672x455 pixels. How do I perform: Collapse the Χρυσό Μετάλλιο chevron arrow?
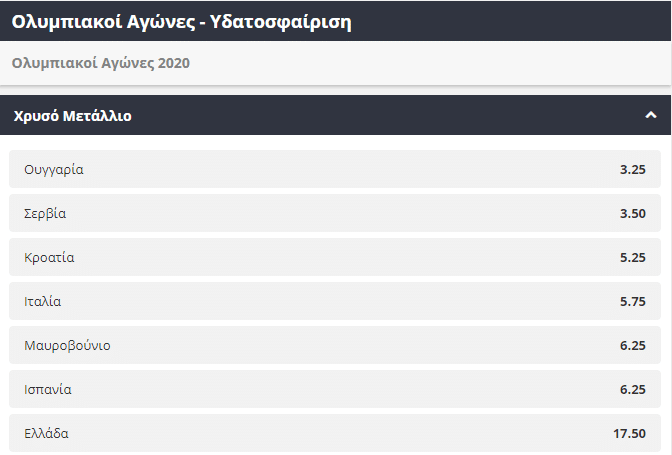[x=651, y=115]
